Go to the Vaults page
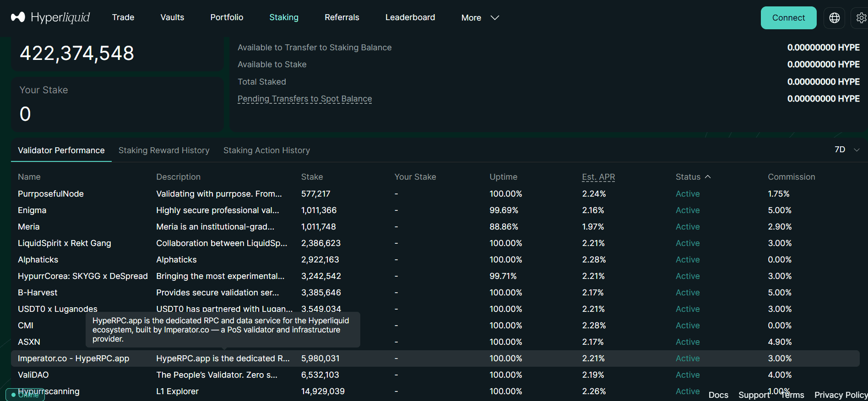 (172, 17)
